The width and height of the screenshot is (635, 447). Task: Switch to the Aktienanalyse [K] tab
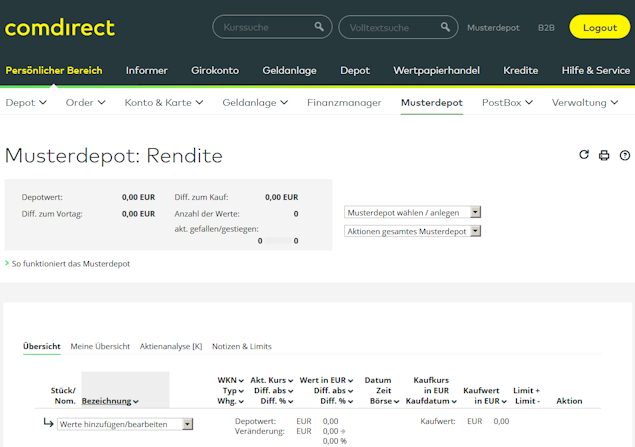point(171,346)
